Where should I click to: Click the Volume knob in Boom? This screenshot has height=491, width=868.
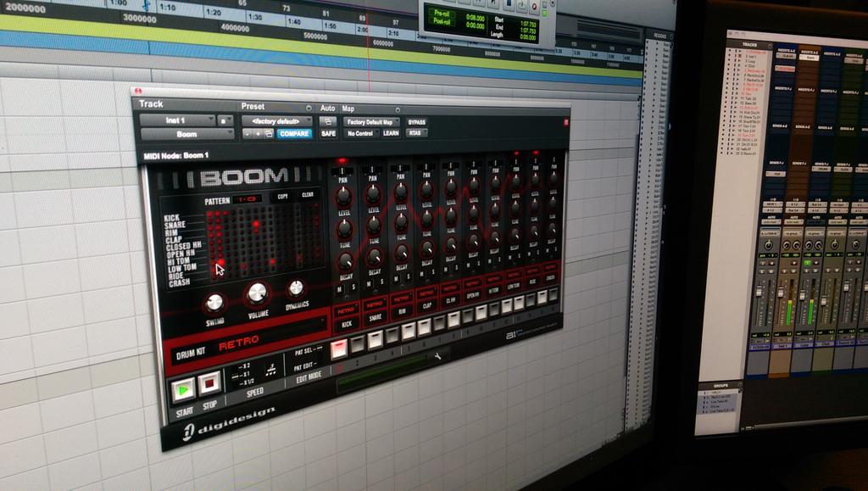click(x=257, y=293)
